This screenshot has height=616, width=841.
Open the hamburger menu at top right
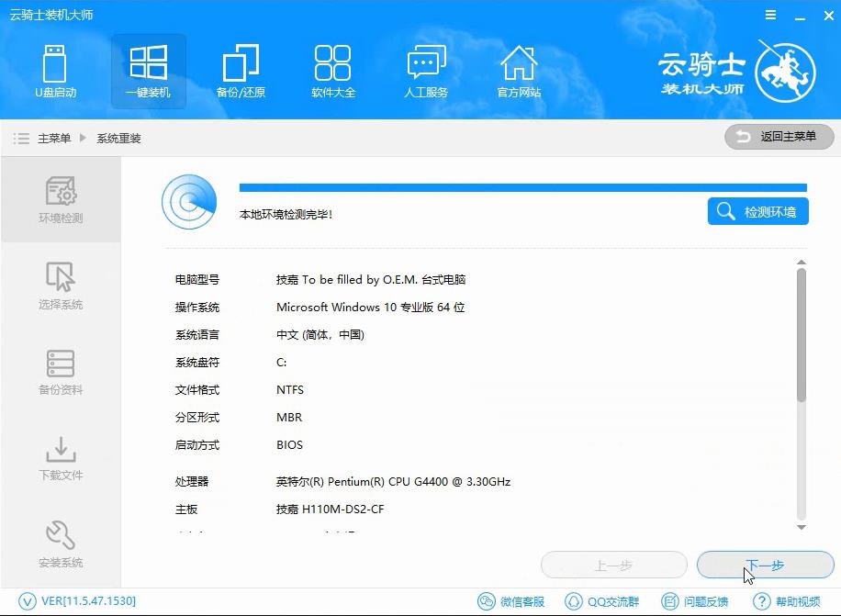pyautogui.click(x=769, y=15)
